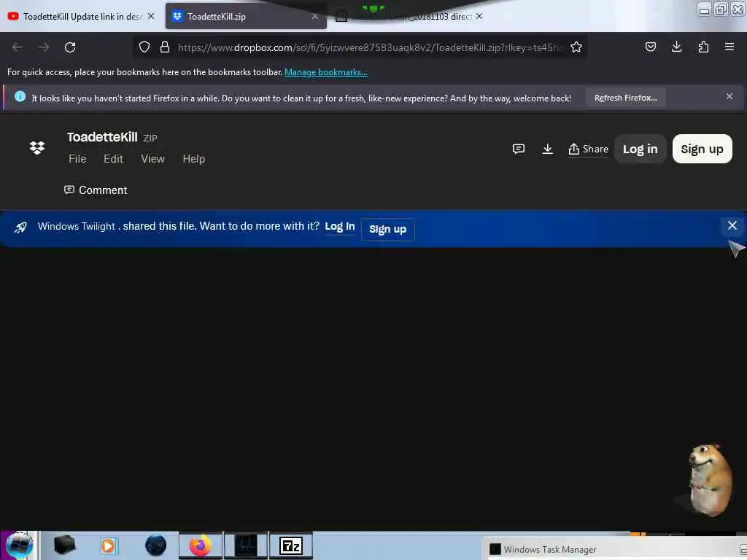Click the address bar URL field
The height and width of the screenshot is (560, 747).
(x=371, y=47)
